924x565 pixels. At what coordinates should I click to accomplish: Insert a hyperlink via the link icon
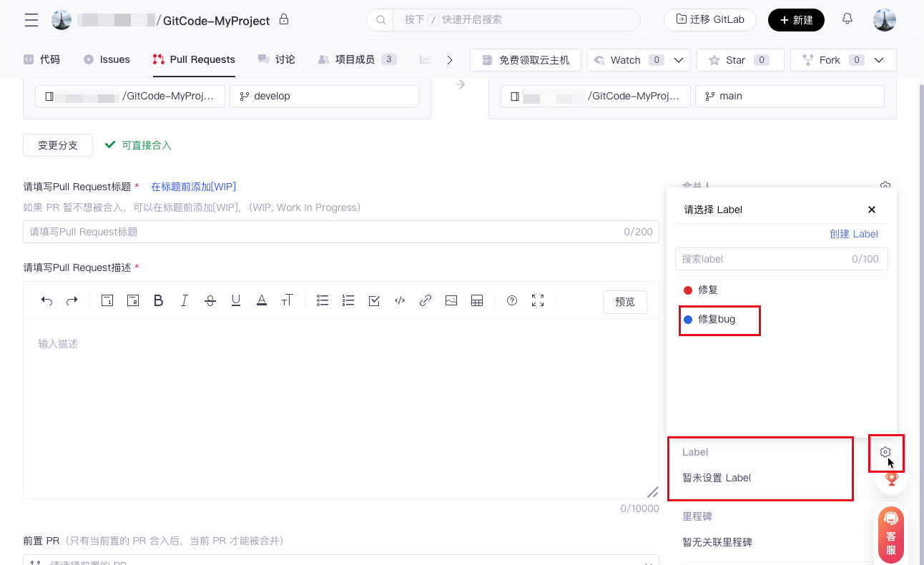click(426, 301)
